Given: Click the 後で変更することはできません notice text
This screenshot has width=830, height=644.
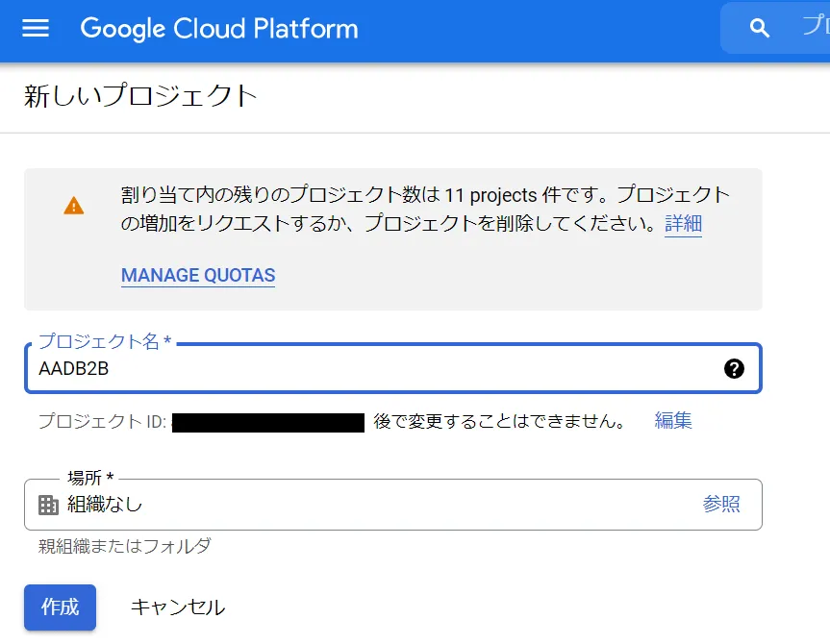Looking at the screenshot, I should click(500, 422).
